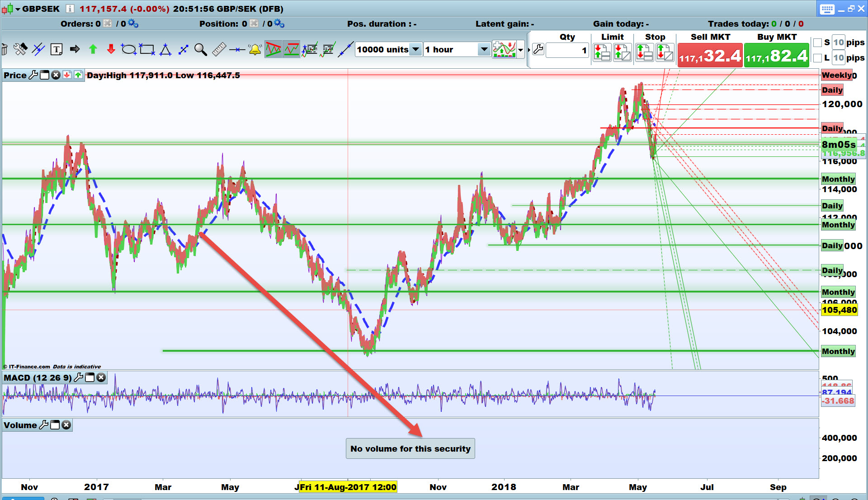Select the text annotation tool

pyautogui.click(x=57, y=49)
